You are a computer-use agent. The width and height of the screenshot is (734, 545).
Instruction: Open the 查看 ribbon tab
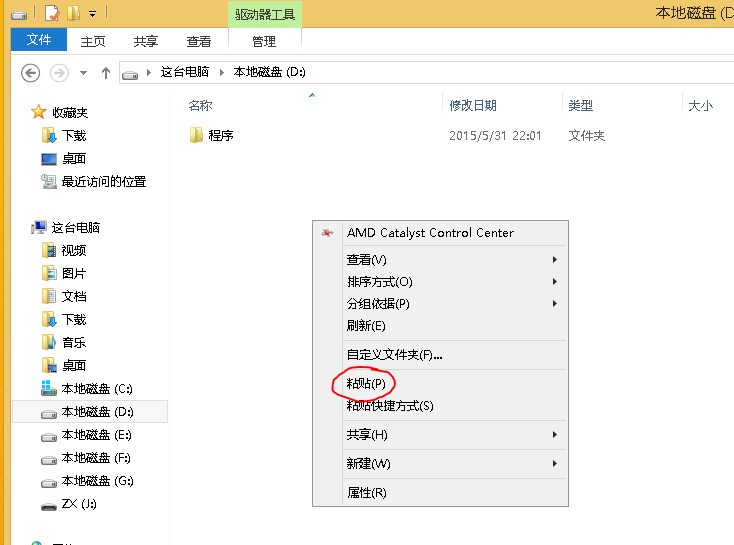pyautogui.click(x=198, y=41)
